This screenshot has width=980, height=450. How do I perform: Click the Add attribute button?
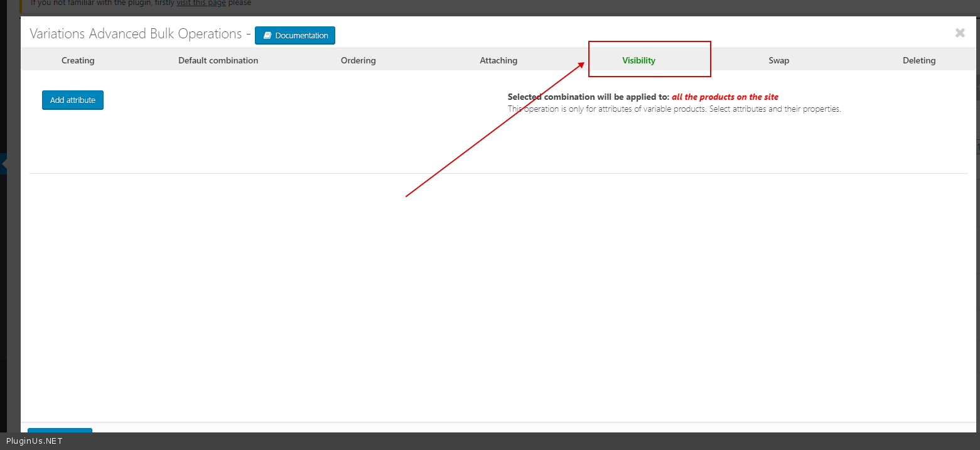73,100
